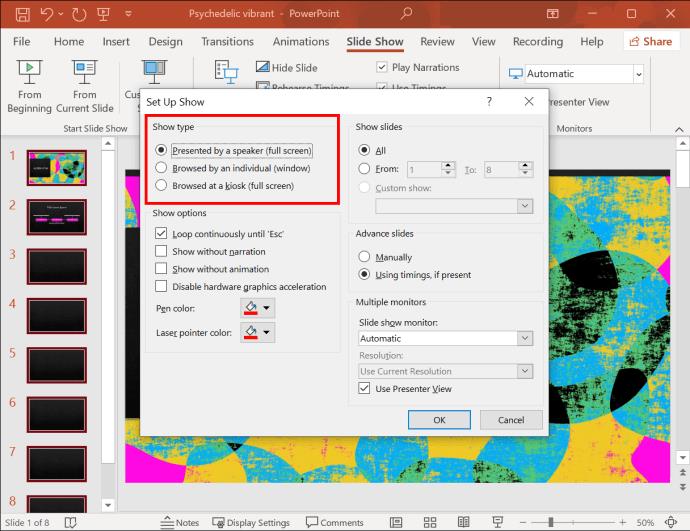690x531 pixels.
Task: Open Ribbon Display Options icon
Action: click(x=553, y=14)
